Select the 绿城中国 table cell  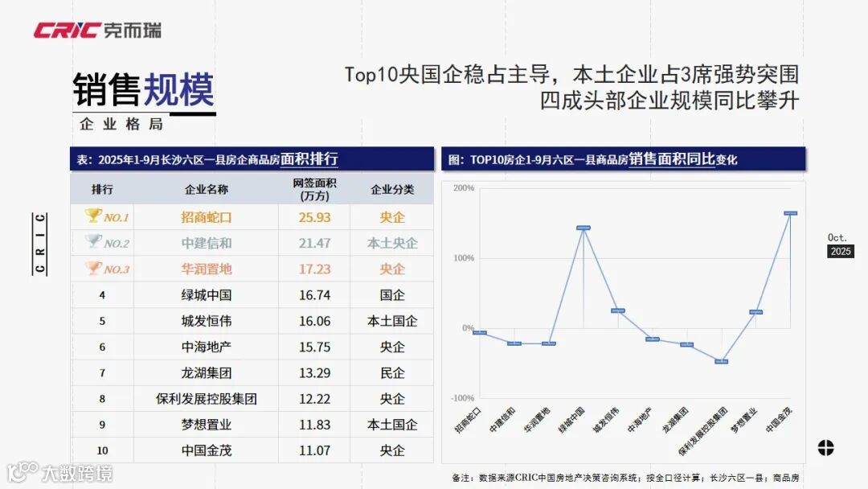point(207,295)
